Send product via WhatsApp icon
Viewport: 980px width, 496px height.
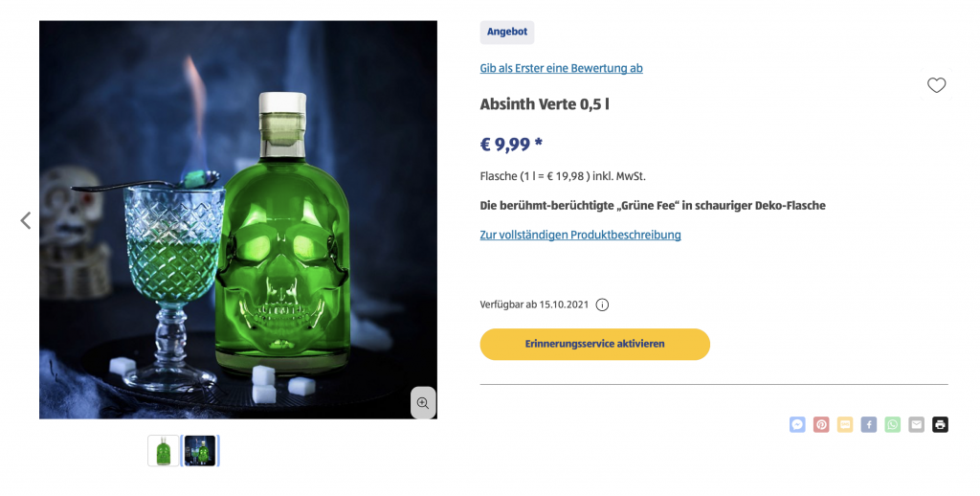[x=893, y=425]
